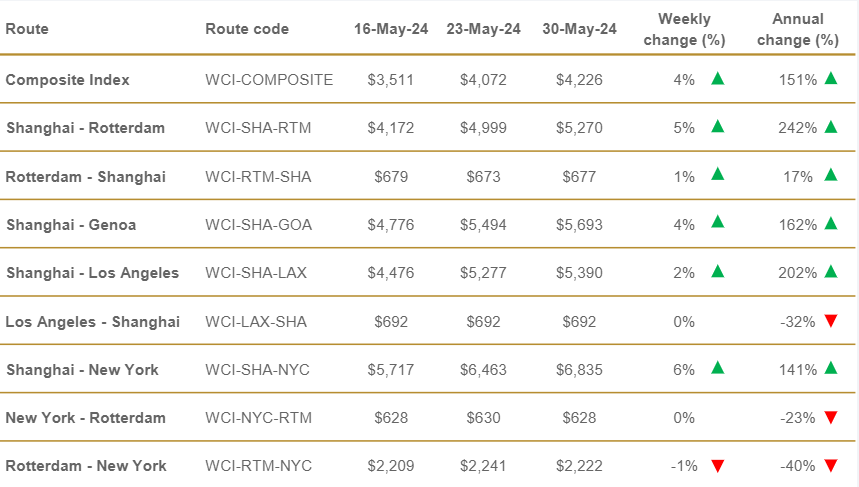
Task: Click red weekly change arrow for Rotterdam - New York
Action: coord(717,466)
